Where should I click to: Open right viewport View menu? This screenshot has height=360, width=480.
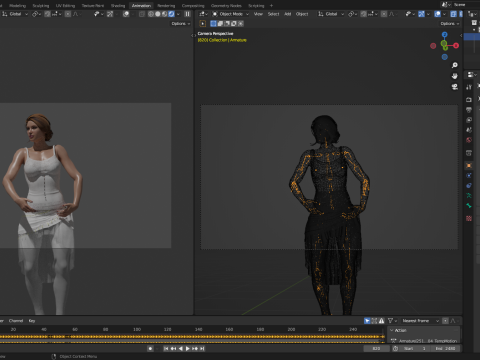258,14
